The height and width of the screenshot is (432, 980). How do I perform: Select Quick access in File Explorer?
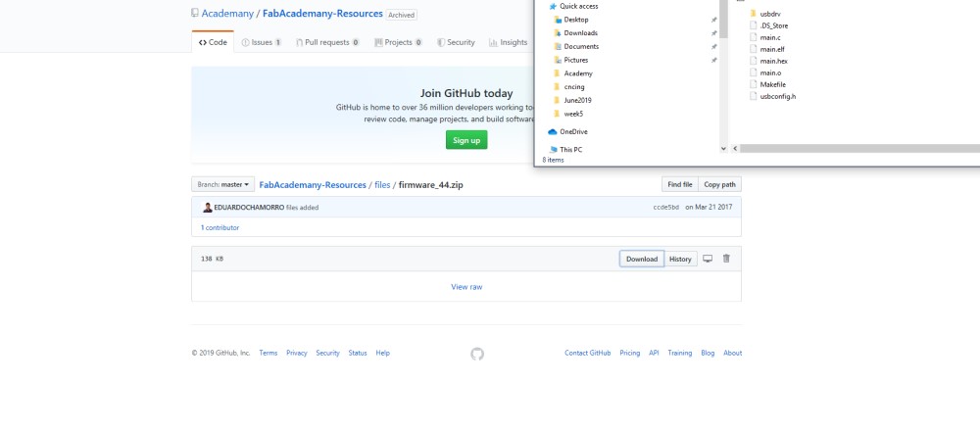[x=573, y=6]
